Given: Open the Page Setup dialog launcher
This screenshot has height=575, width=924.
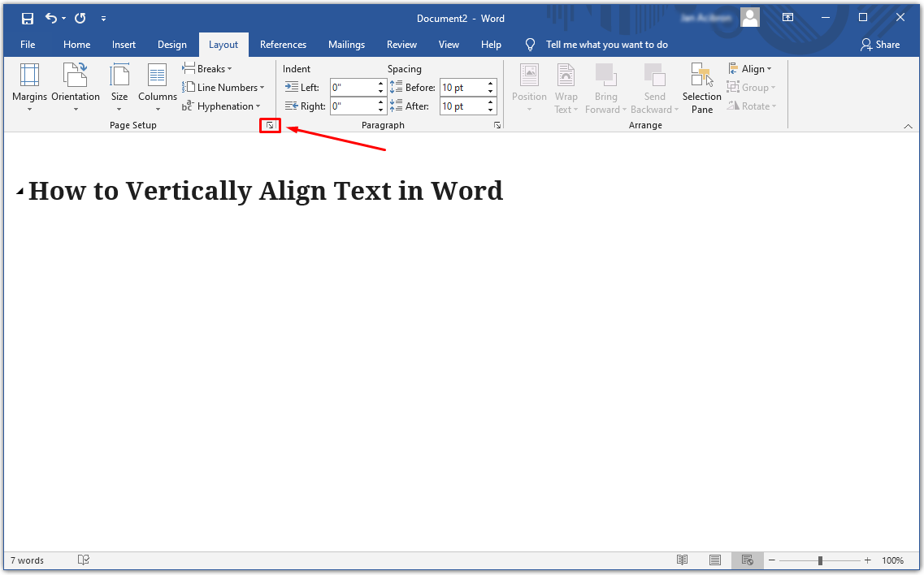Looking at the screenshot, I should 270,125.
